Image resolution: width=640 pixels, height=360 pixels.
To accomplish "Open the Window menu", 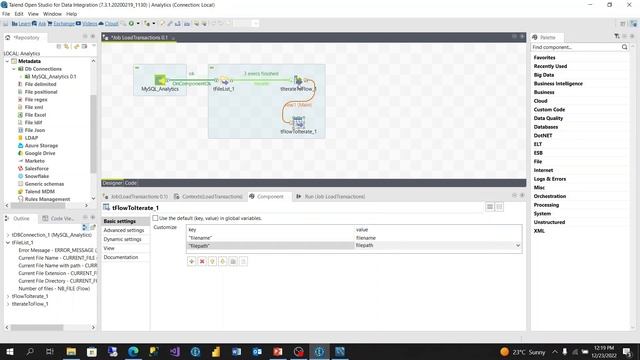I will point(52,14).
